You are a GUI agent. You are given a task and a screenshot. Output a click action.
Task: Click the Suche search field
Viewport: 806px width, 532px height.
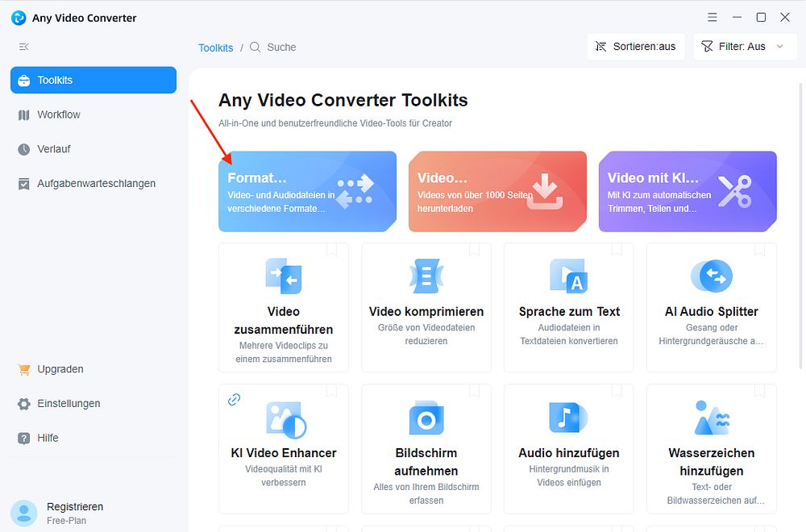pos(281,48)
